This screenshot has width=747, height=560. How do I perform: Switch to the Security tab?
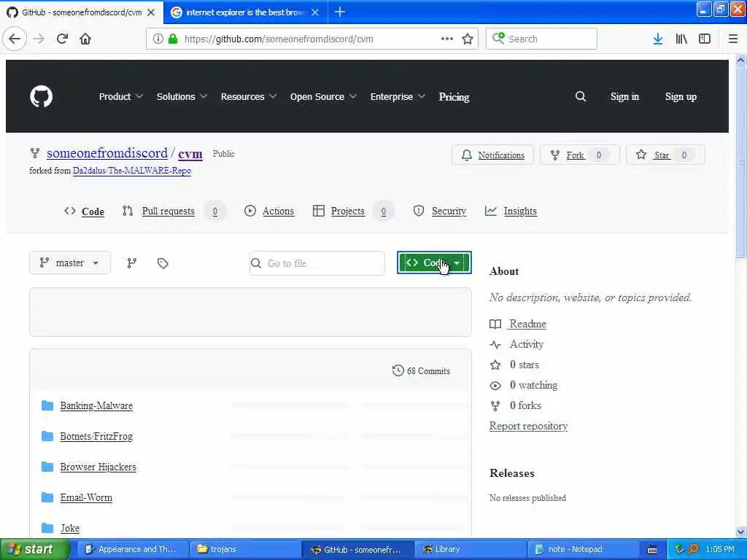[x=440, y=211]
